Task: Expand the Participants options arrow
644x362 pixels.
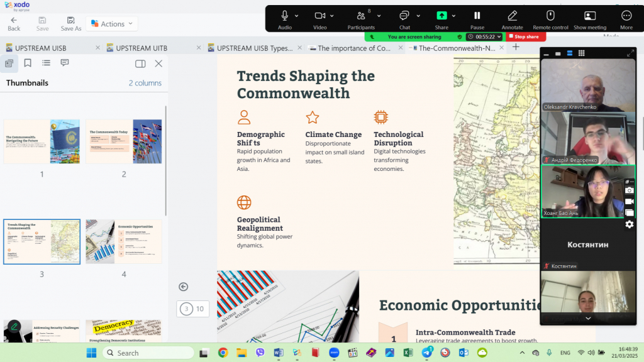Action: click(x=379, y=16)
